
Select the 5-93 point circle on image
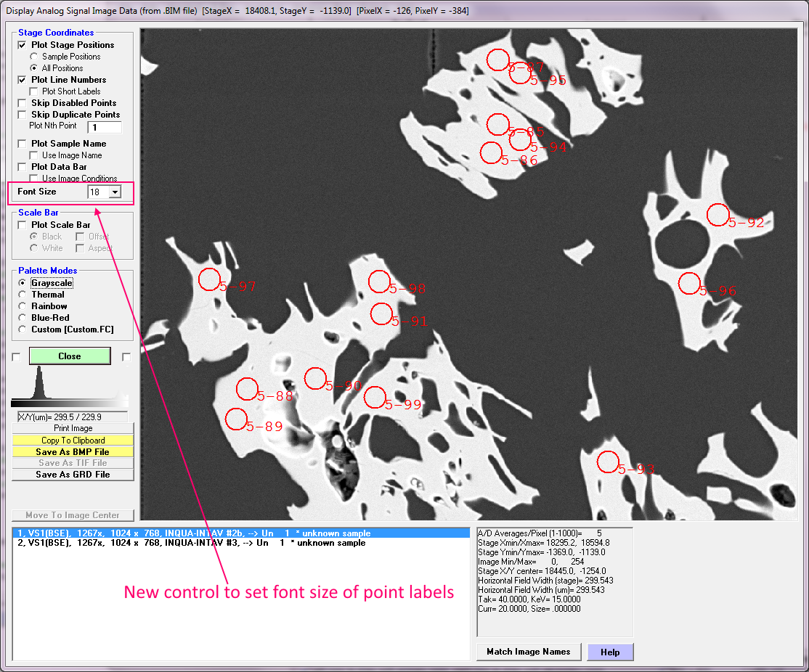[x=607, y=461]
